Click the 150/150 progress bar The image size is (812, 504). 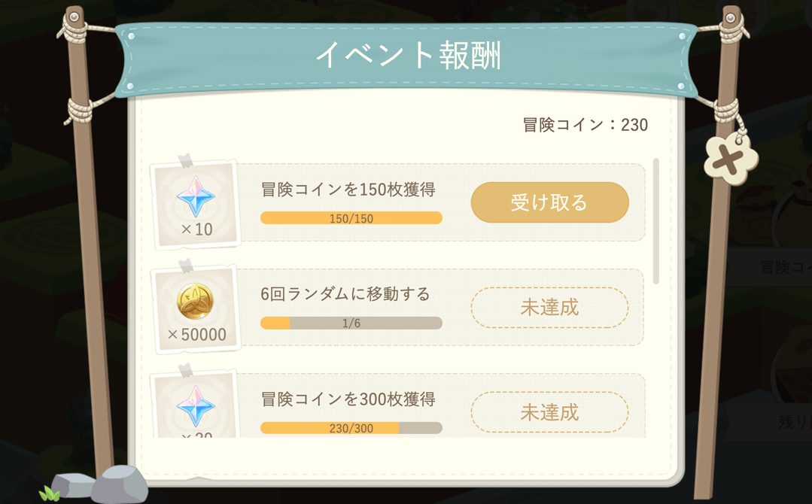(x=351, y=218)
